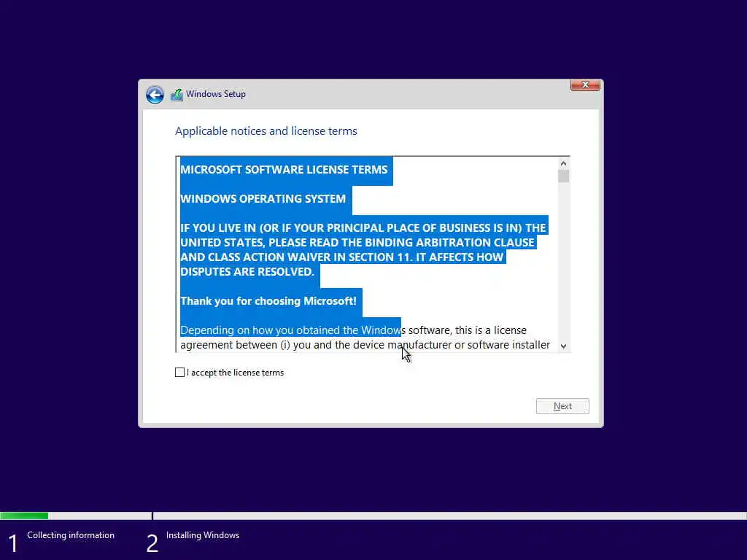Click the 'IF YOU LIVE IN' line
Screen dimensions: 747x560
[363, 228]
